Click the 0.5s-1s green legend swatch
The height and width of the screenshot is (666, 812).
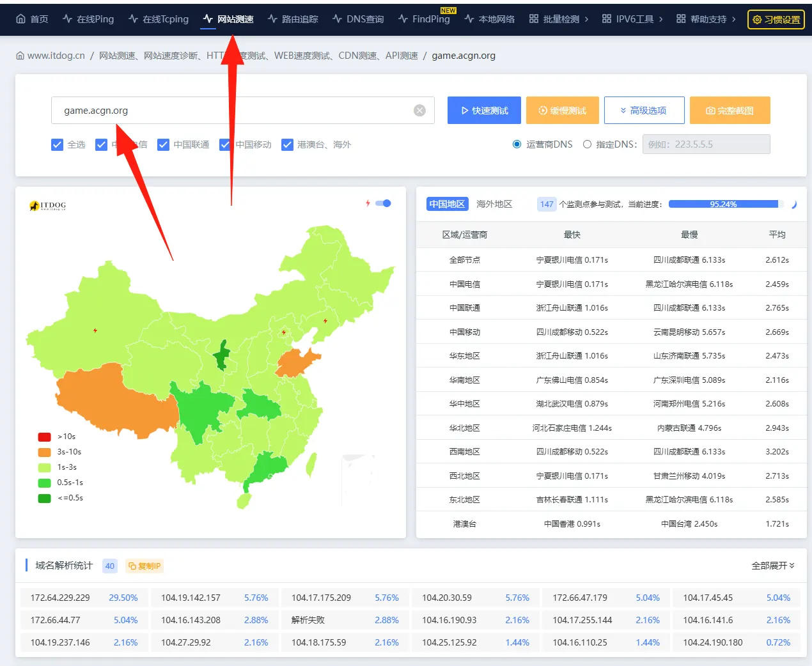pyautogui.click(x=44, y=483)
